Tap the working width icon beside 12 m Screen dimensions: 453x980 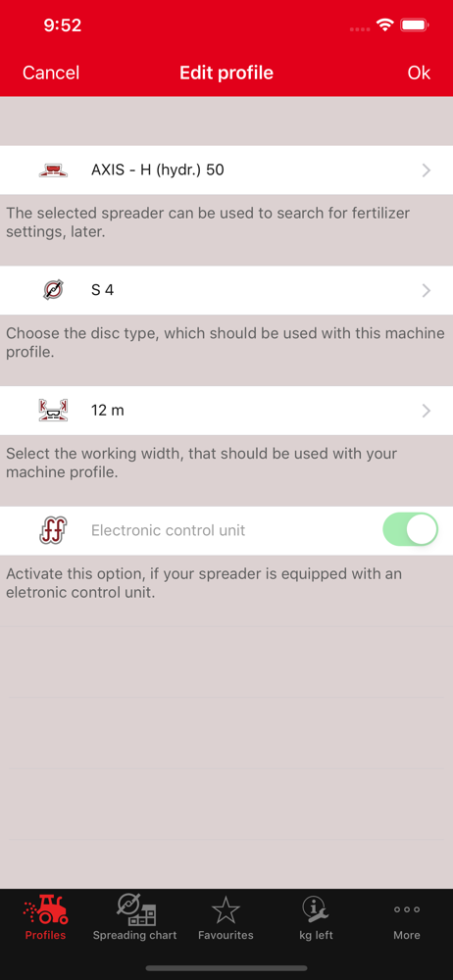pyautogui.click(x=53, y=411)
